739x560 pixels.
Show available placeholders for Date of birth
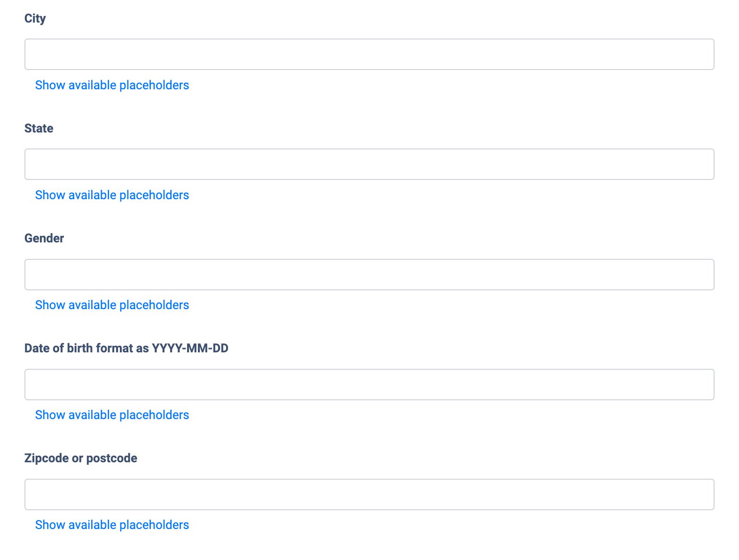click(x=112, y=415)
